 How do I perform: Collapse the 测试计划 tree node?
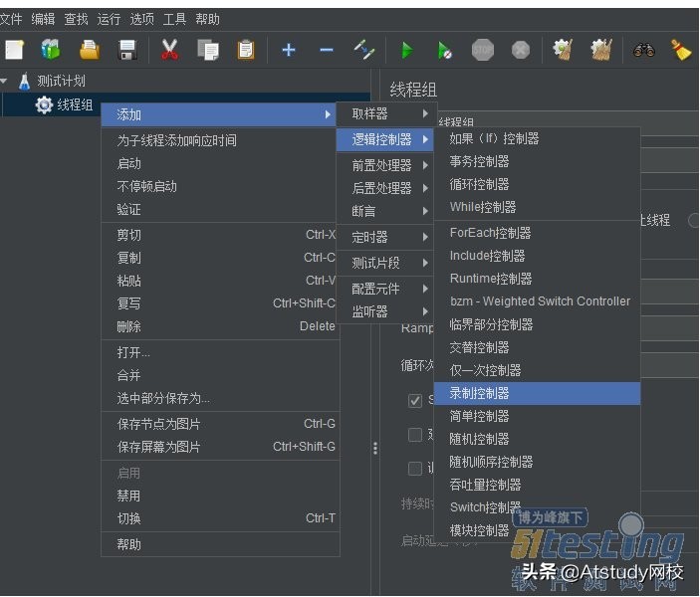(4, 82)
